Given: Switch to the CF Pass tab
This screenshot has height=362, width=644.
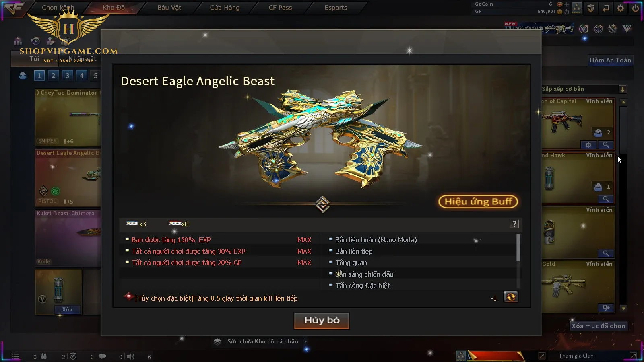Looking at the screenshot, I should click(x=280, y=8).
